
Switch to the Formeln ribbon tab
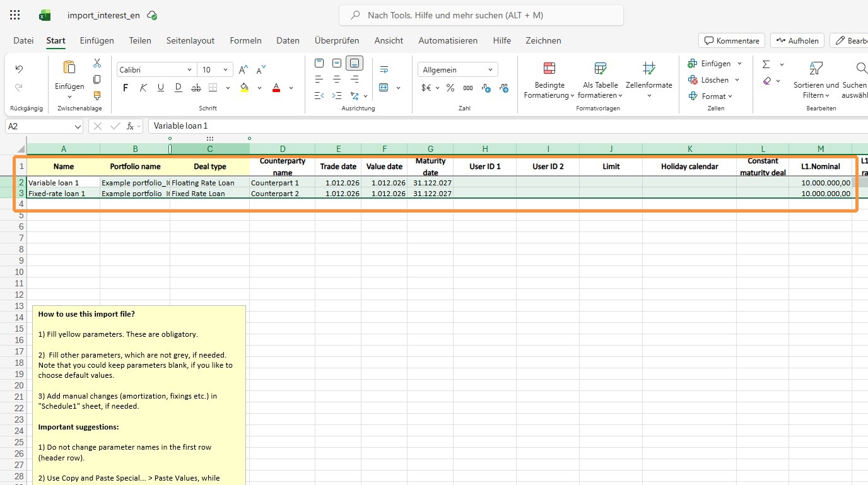point(245,40)
